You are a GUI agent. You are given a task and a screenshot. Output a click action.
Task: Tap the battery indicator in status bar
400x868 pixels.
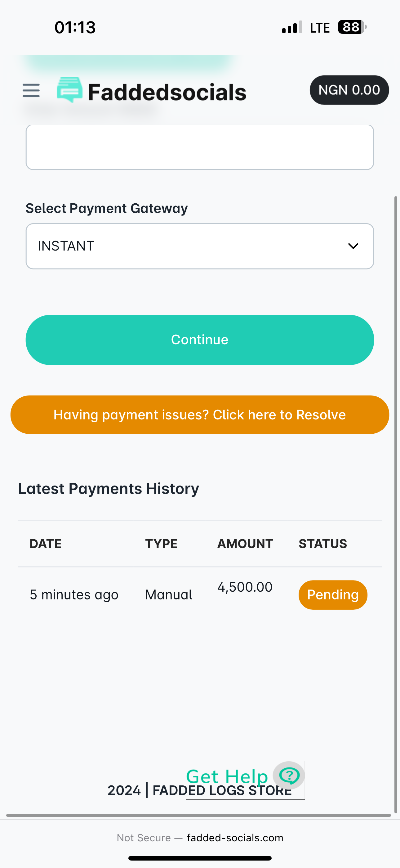point(352,27)
